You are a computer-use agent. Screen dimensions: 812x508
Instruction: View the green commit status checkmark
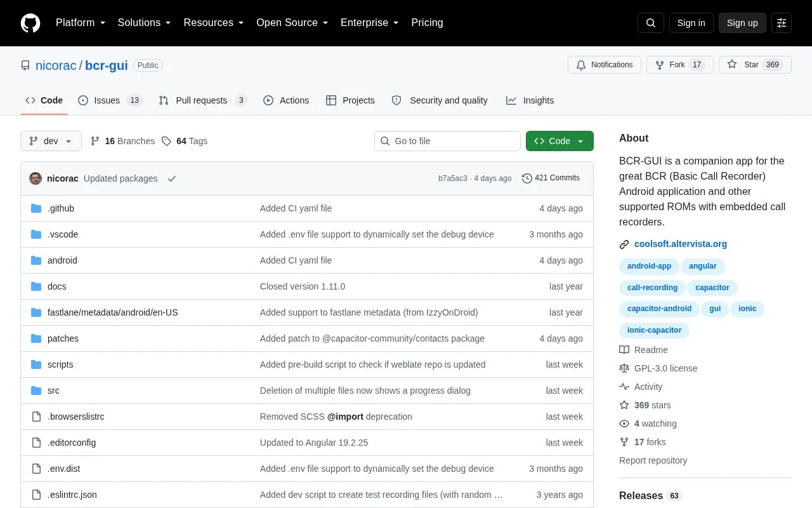click(172, 178)
